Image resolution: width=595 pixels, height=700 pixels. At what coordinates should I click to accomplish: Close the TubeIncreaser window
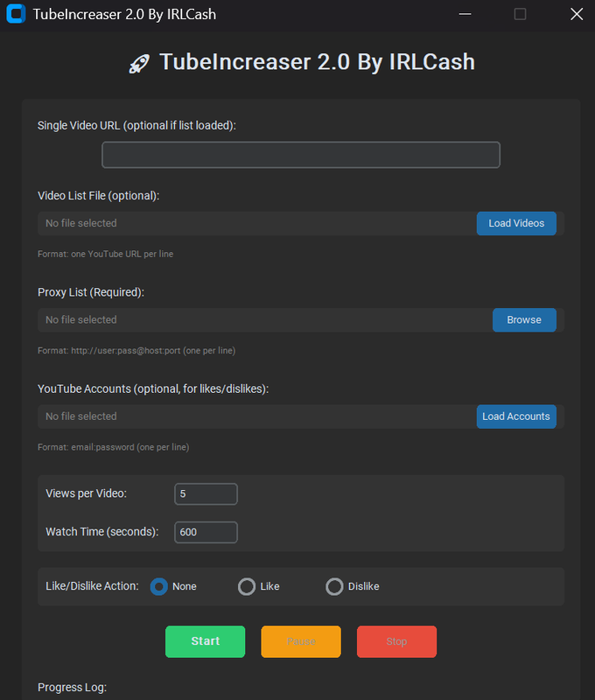coord(577,14)
